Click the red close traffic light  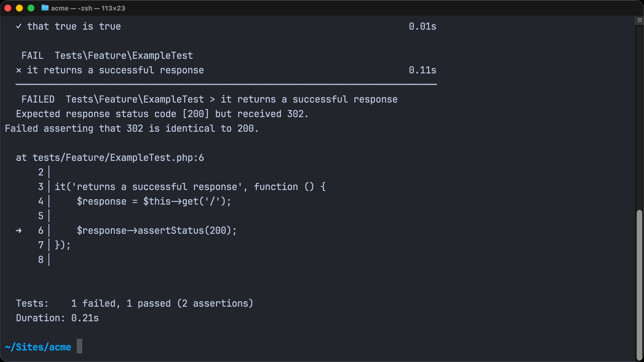(7, 8)
